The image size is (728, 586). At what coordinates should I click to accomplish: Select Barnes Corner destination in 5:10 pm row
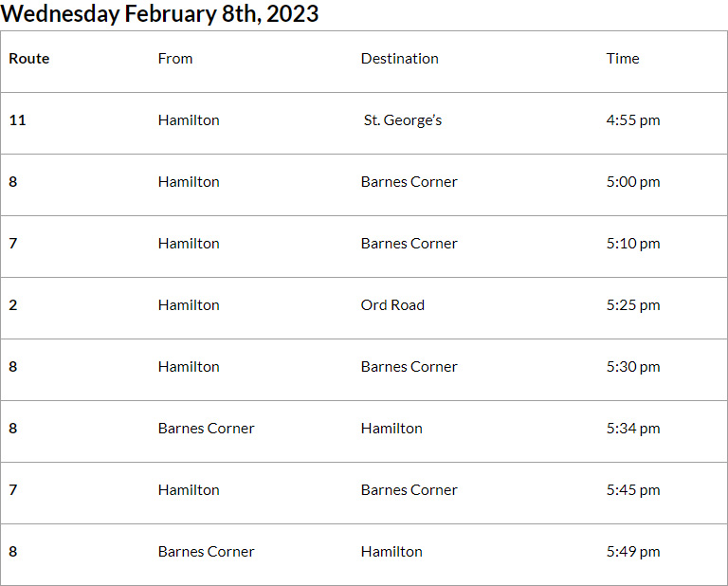point(409,244)
